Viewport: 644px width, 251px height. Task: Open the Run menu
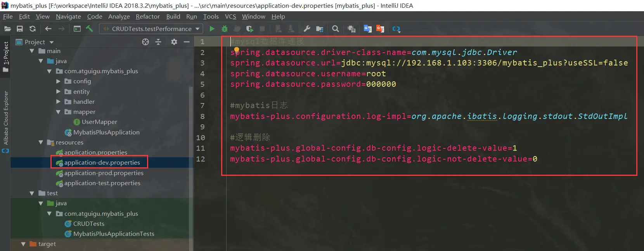click(192, 16)
